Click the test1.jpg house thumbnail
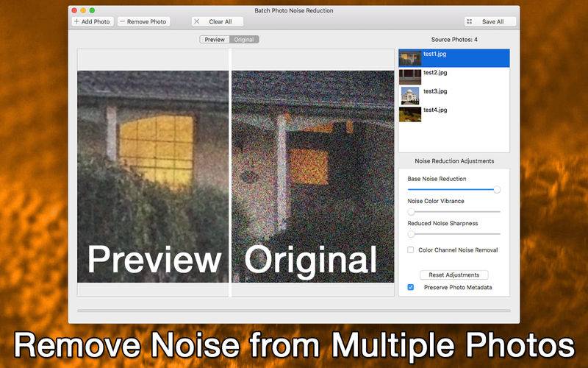 click(410, 58)
